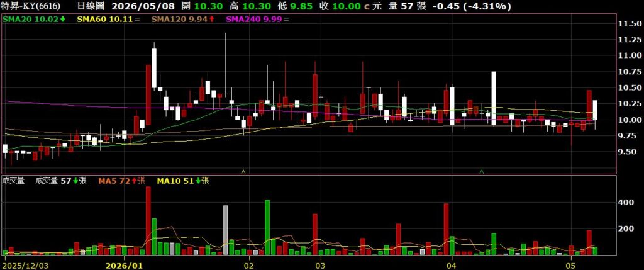The height and width of the screenshot is (270, 644).
Task: Click the tallest white candle near 11.00
Action: [154, 68]
